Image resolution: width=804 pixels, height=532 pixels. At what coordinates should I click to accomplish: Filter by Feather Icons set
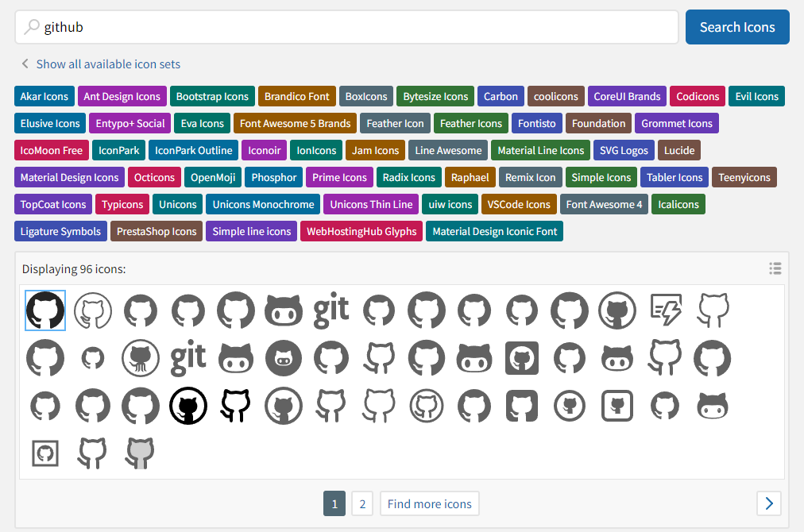(x=470, y=124)
